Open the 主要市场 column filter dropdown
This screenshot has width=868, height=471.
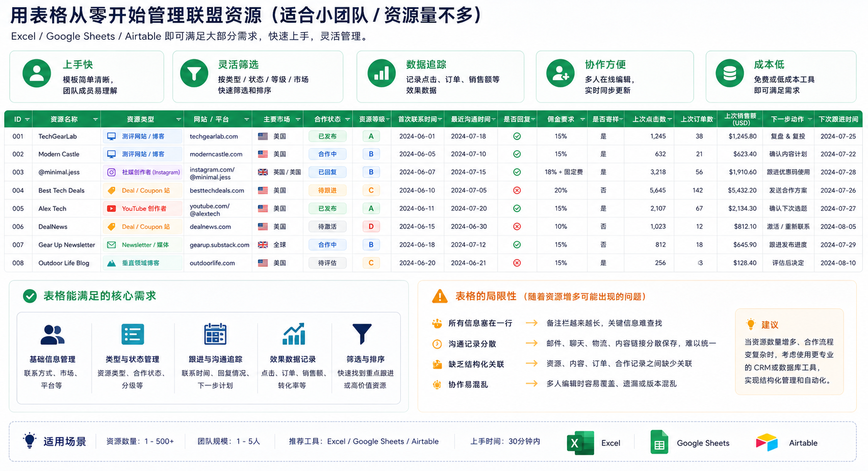click(298, 119)
